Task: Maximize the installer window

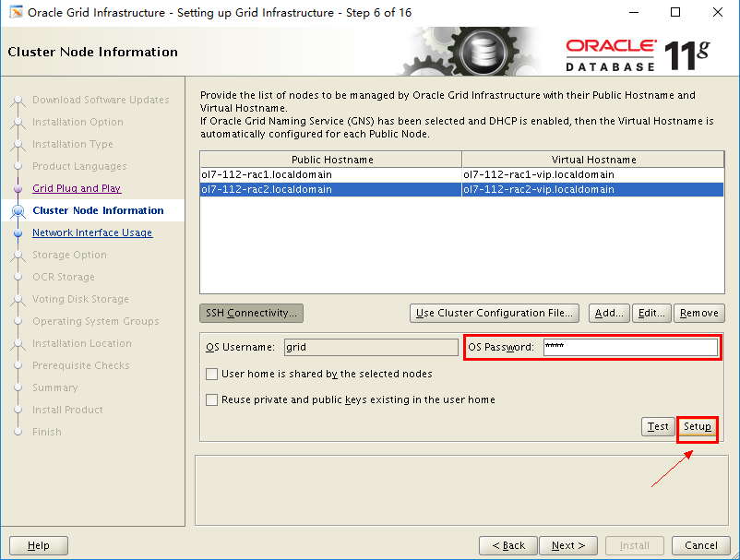Action: [x=675, y=12]
